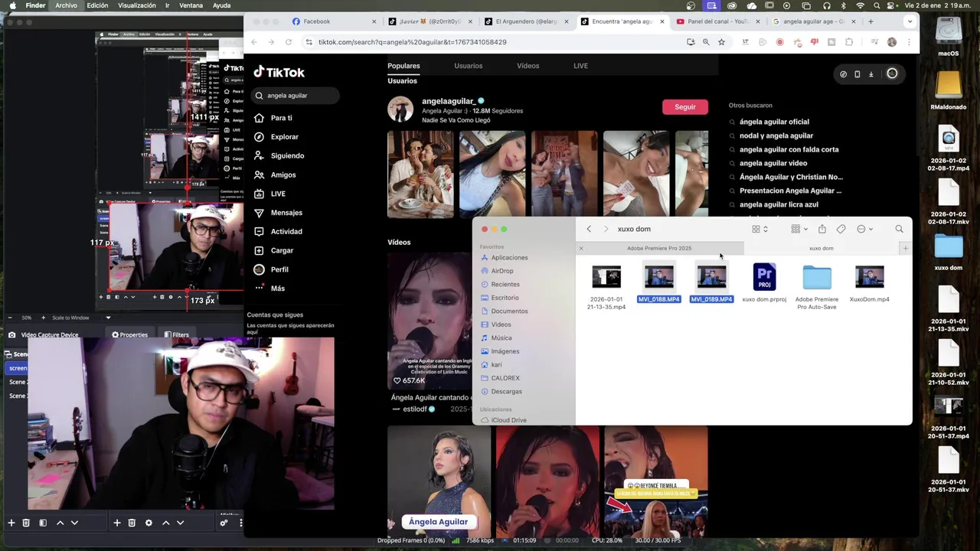This screenshot has height=551, width=980.
Task: Switch to xuxo dom Finder tab
Action: click(821, 248)
